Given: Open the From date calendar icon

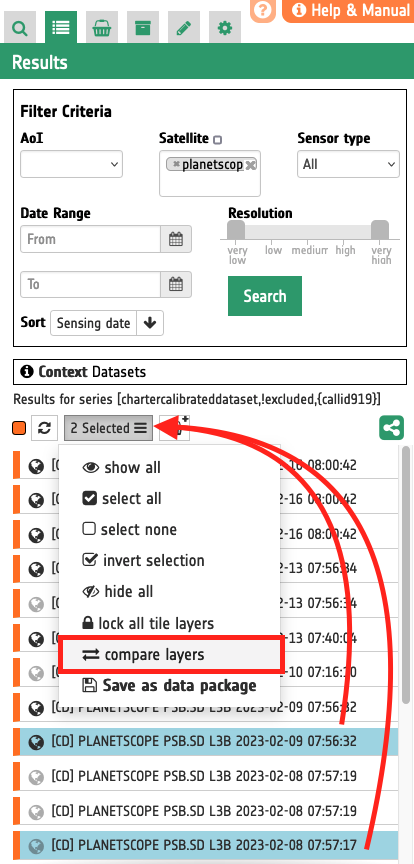Looking at the screenshot, I should click(176, 239).
